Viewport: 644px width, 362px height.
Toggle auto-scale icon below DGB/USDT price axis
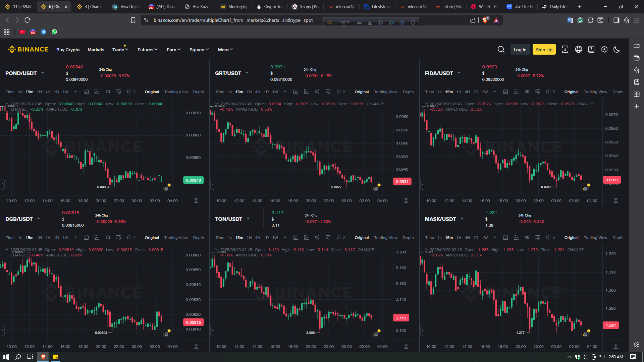pos(196,346)
